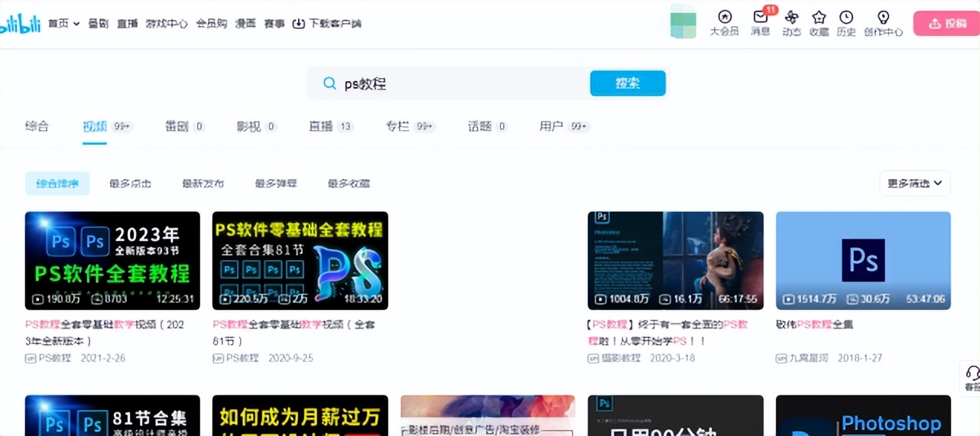Sort results by 最多收藏
Screen dimensions: 980x436
[x=349, y=184]
